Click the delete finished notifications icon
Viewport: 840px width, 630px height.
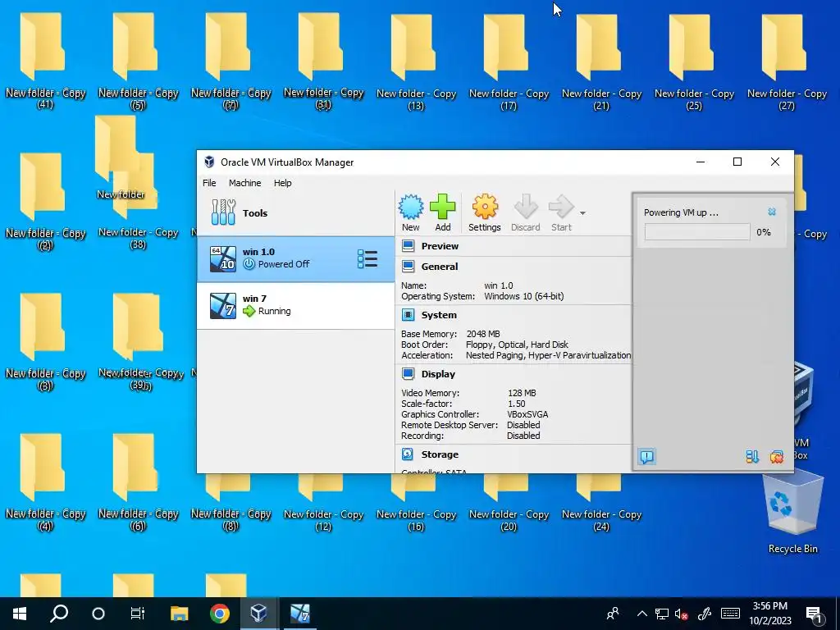click(x=776, y=456)
